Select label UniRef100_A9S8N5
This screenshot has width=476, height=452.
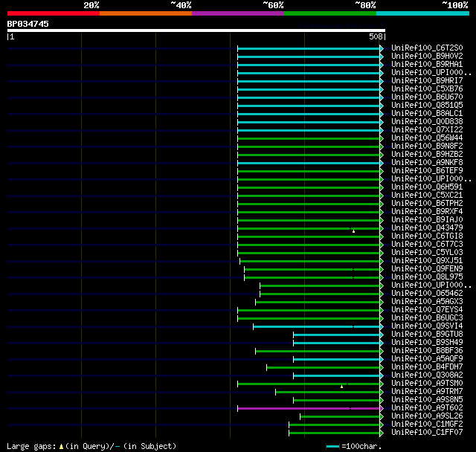pos(427,400)
